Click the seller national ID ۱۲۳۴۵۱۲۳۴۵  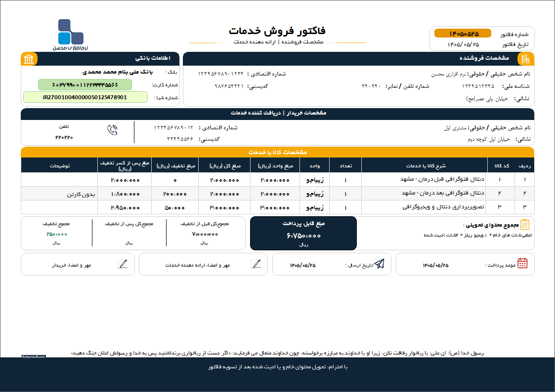[x=478, y=86]
